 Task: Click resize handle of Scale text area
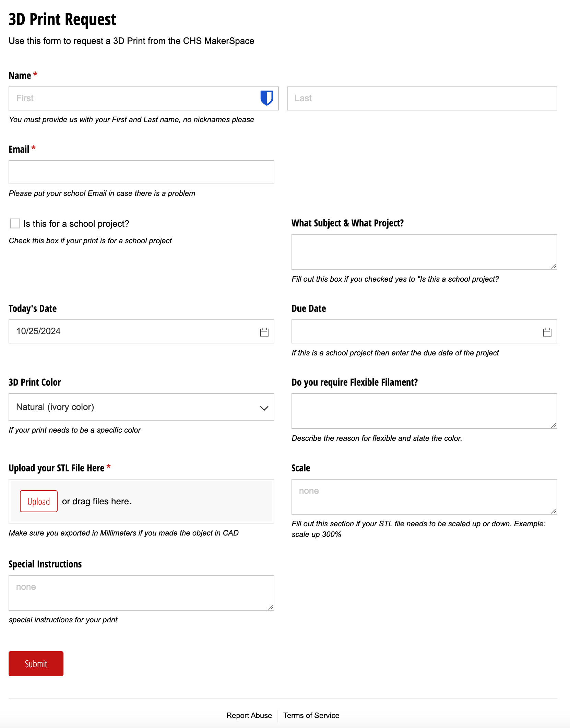(x=554, y=511)
